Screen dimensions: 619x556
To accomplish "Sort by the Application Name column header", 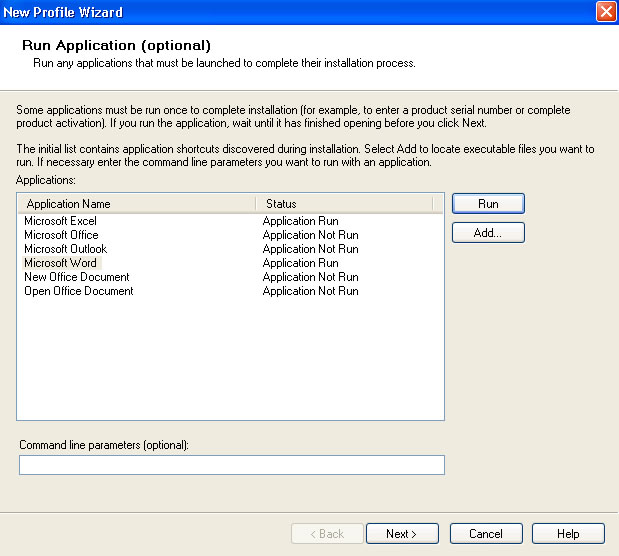I will (x=137, y=204).
